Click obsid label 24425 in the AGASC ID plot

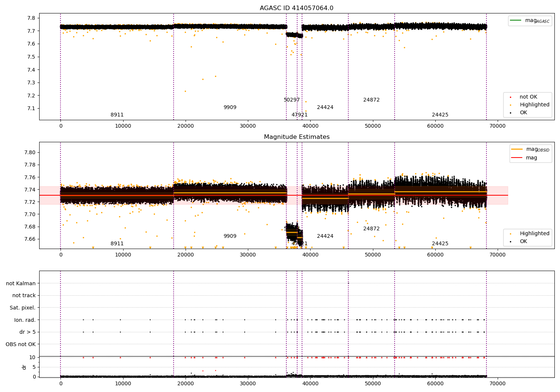(x=440, y=115)
